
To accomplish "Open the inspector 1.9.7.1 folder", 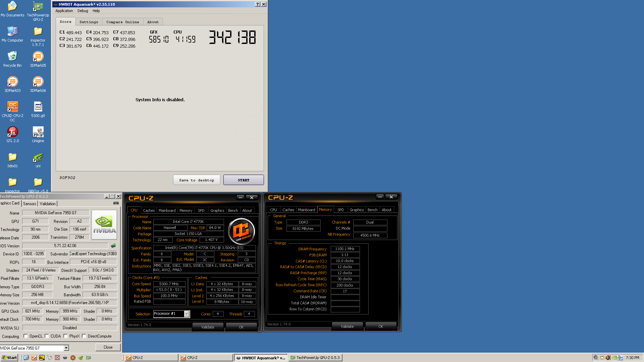I will click(38, 36).
